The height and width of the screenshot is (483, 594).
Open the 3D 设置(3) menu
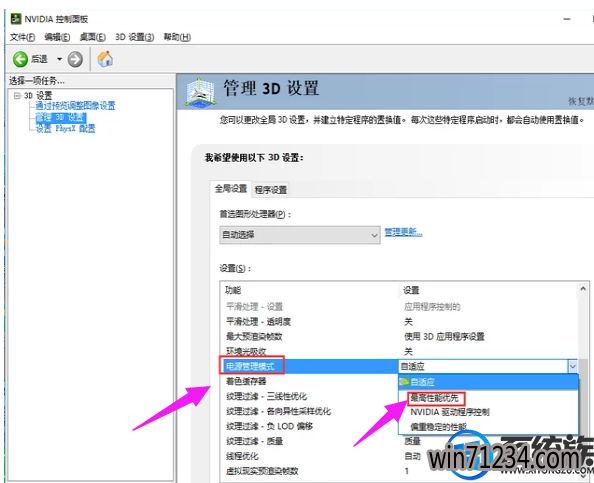[134, 37]
